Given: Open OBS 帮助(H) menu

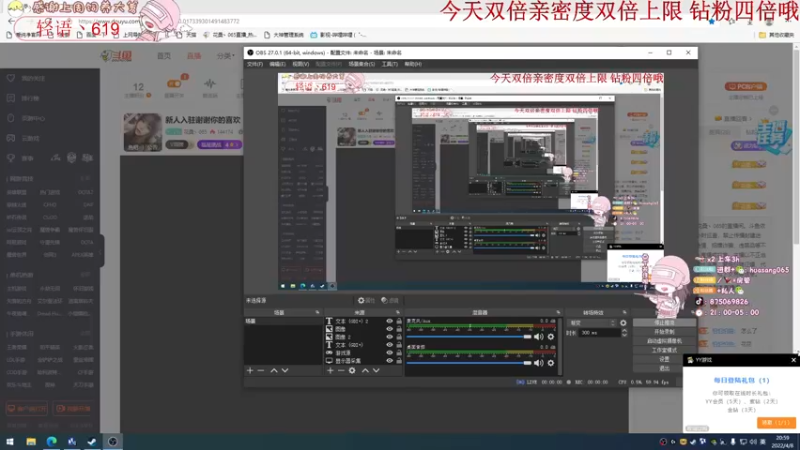Looking at the screenshot, I should coord(413,64).
